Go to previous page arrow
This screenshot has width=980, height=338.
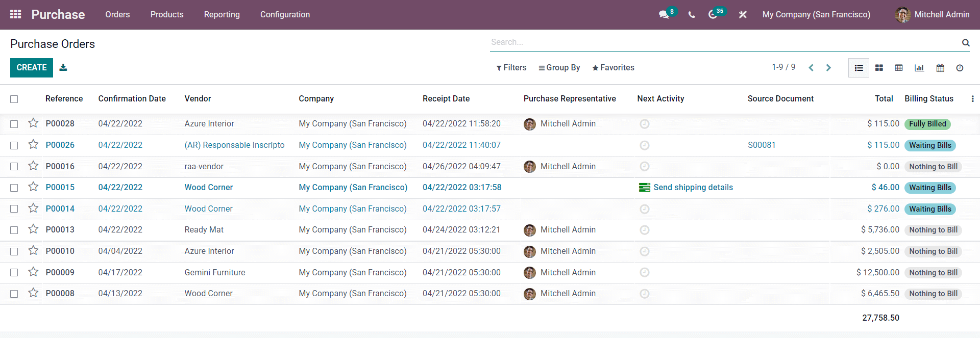coord(811,68)
